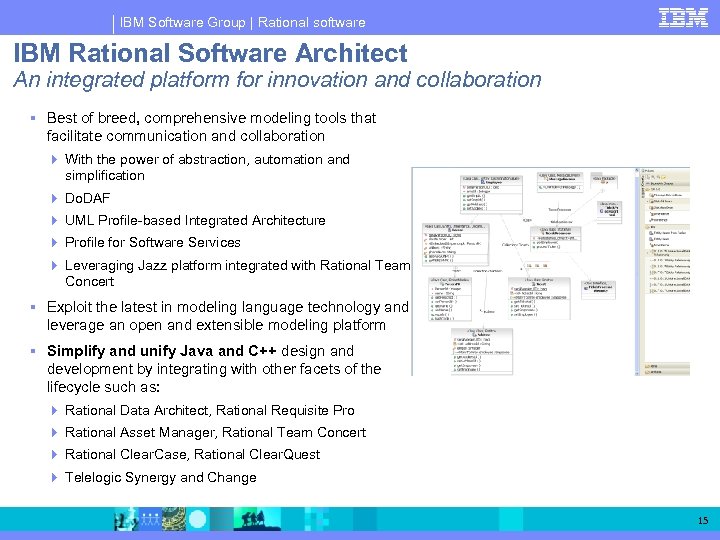This screenshot has width=720, height=540.
Task: Click 'Rational Asset Manager, Rational Team Concert' line
Action: click(x=215, y=433)
